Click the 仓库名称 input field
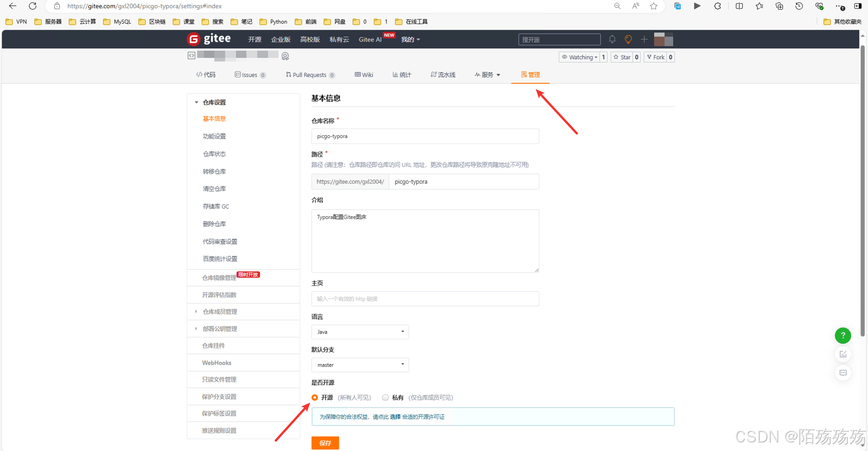Viewport: 868px width, 451px height. [425, 136]
